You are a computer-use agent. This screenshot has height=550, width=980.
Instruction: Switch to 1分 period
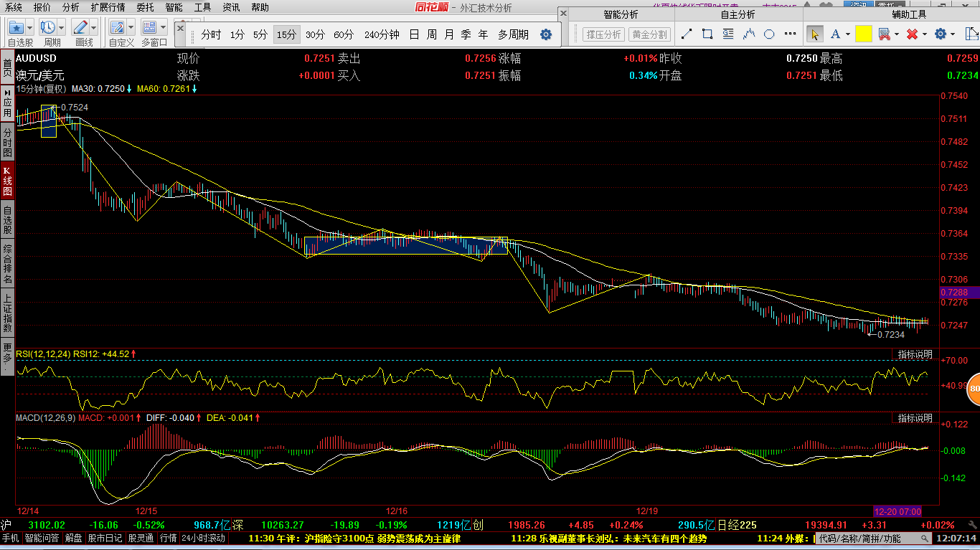pyautogui.click(x=237, y=34)
